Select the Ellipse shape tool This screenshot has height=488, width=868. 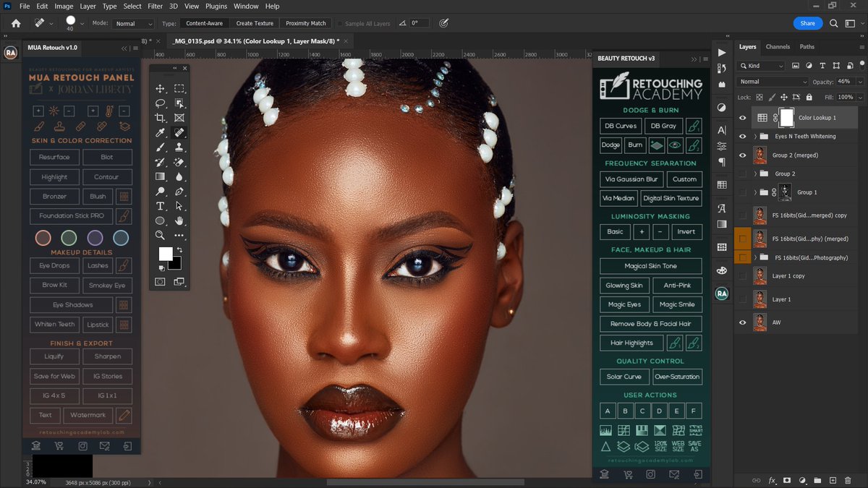161,221
